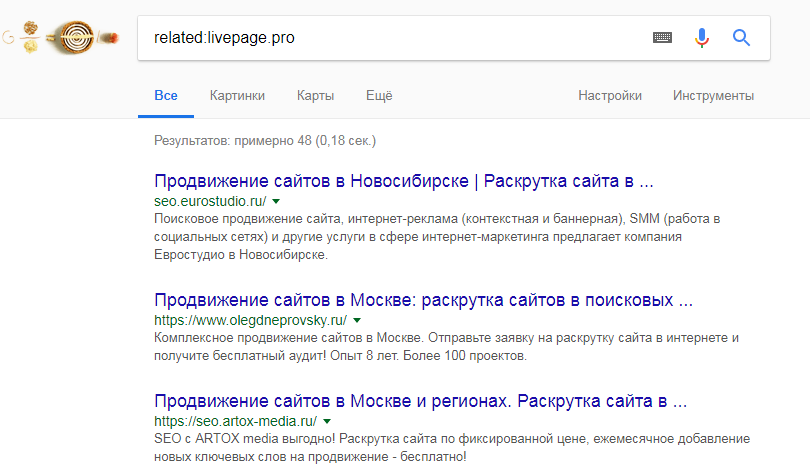The image size is (810, 469).
Task: Open Инструменты menu
Action: 713,96
